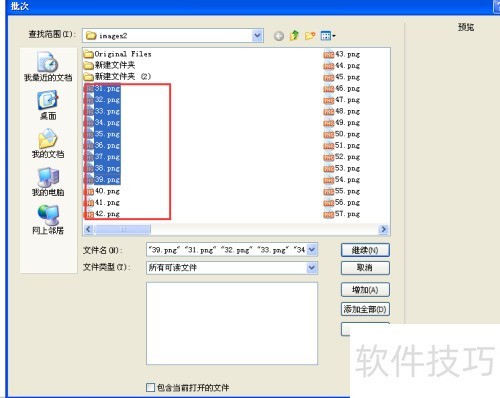The width and height of the screenshot is (500, 398).
Task: Click the empty added-files list box
Action: pyautogui.click(x=232, y=323)
